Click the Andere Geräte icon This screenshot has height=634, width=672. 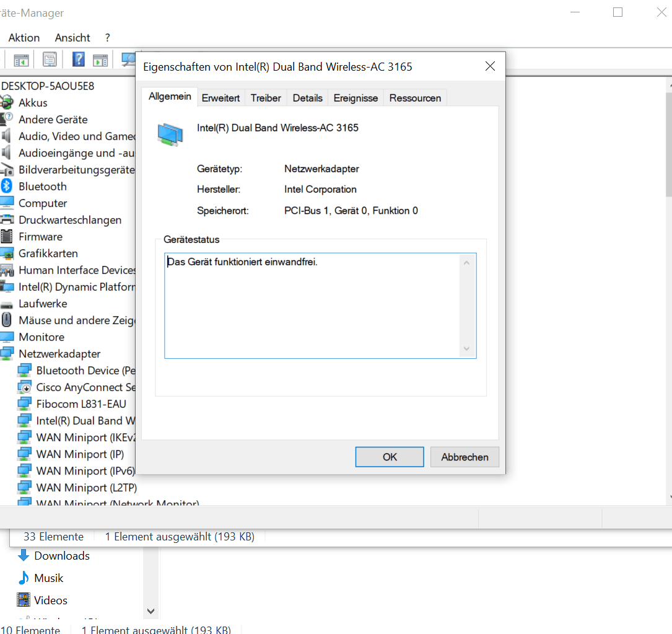click(x=6, y=119)
